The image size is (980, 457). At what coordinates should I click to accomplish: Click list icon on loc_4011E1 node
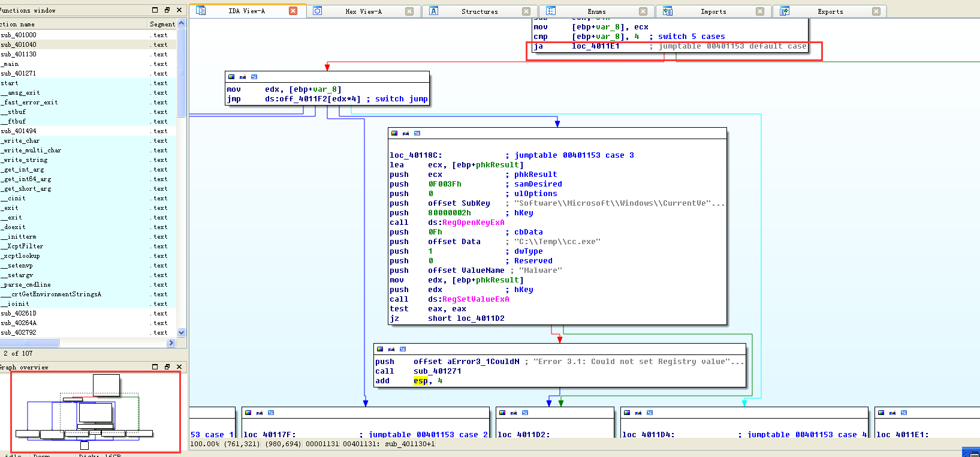pos(904,413)
